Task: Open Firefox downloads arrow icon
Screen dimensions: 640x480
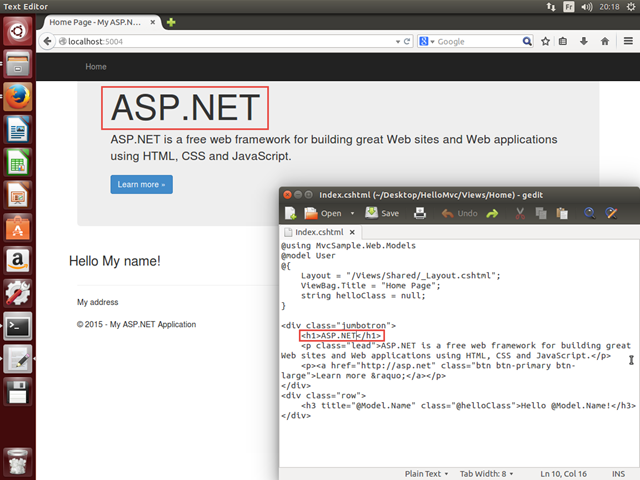Action: point(584,41)
